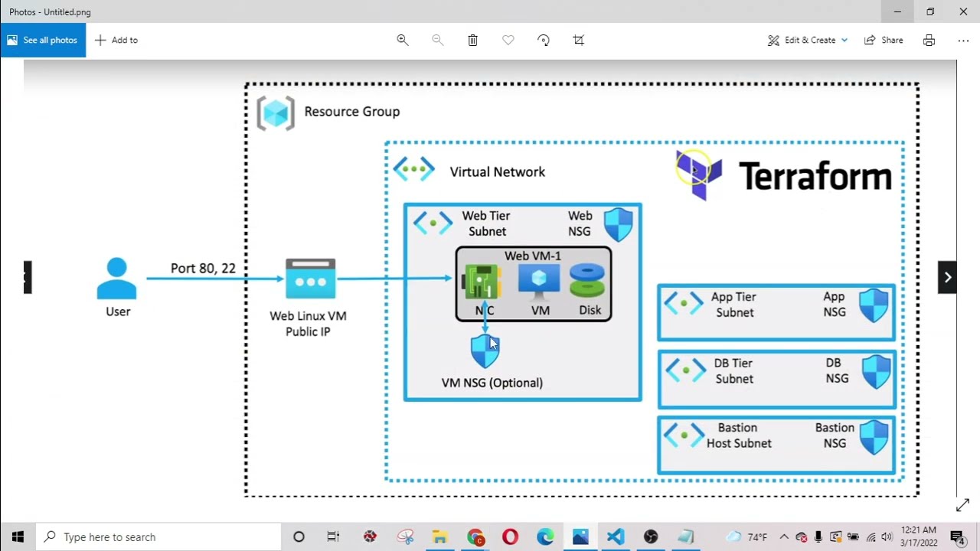Screen dimensions: 980x551
Task: Click the See all photos button
Action: point(43,40)
